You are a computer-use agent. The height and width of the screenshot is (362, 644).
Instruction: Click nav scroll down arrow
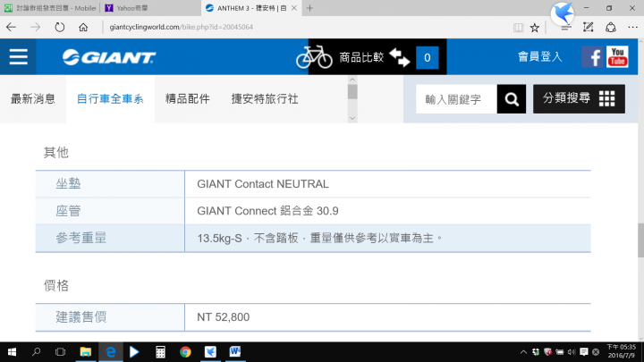point(352,118)
